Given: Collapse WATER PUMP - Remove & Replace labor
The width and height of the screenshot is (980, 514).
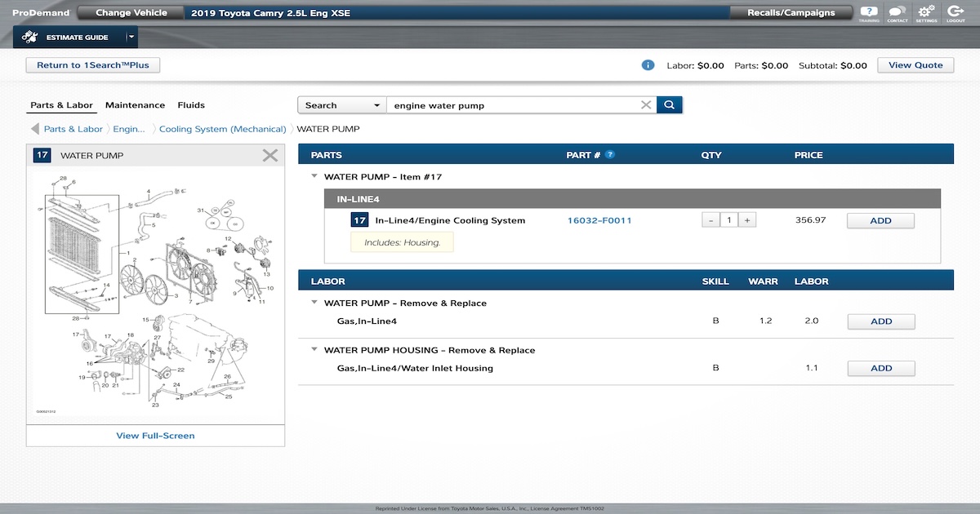Looking at the screenshot, I should 314,304.
